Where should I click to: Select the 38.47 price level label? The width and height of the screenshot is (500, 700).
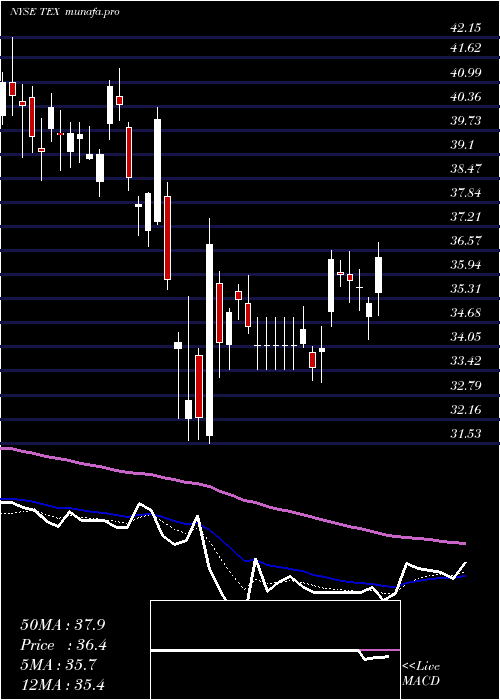point(465,169)
